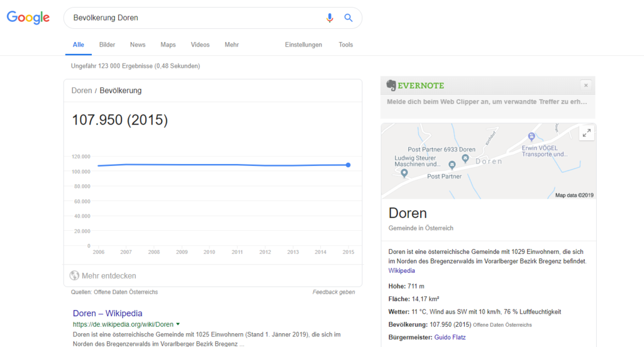Click Feedback geben below the chart
This screenshot has height=347, width=644.
pos(333,292)
